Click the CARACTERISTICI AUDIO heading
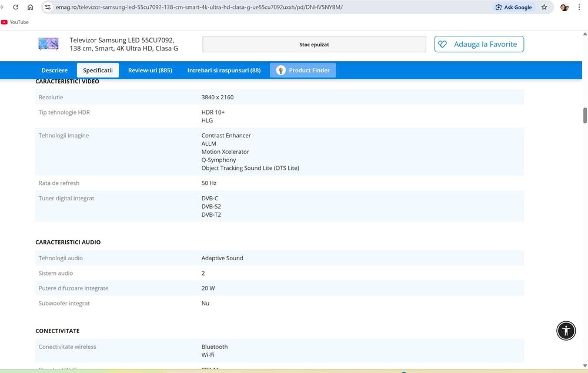588x373 pixels. coord(68,242)
